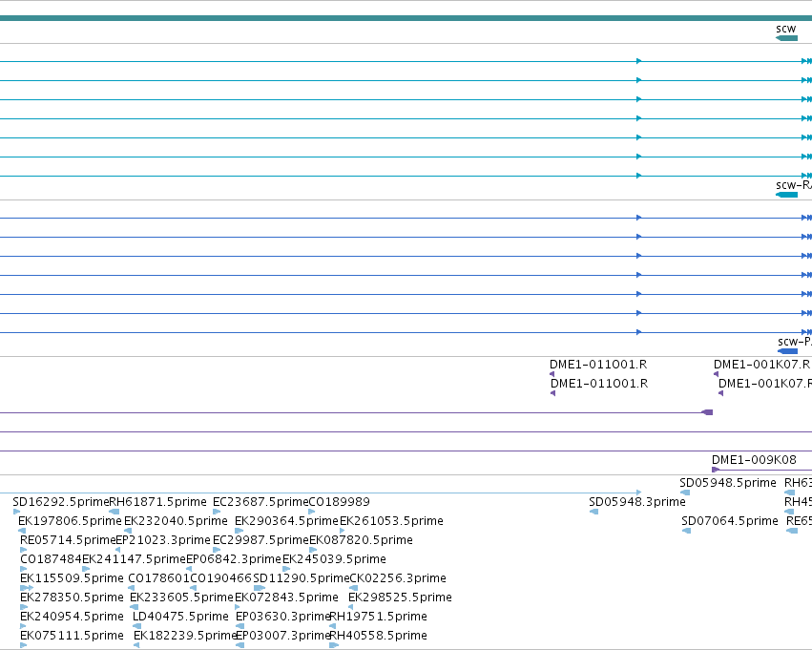The width and height of the screenshot is (812, 650).
Task: Click the EK072843.5prime label
Action: point(286,598)
